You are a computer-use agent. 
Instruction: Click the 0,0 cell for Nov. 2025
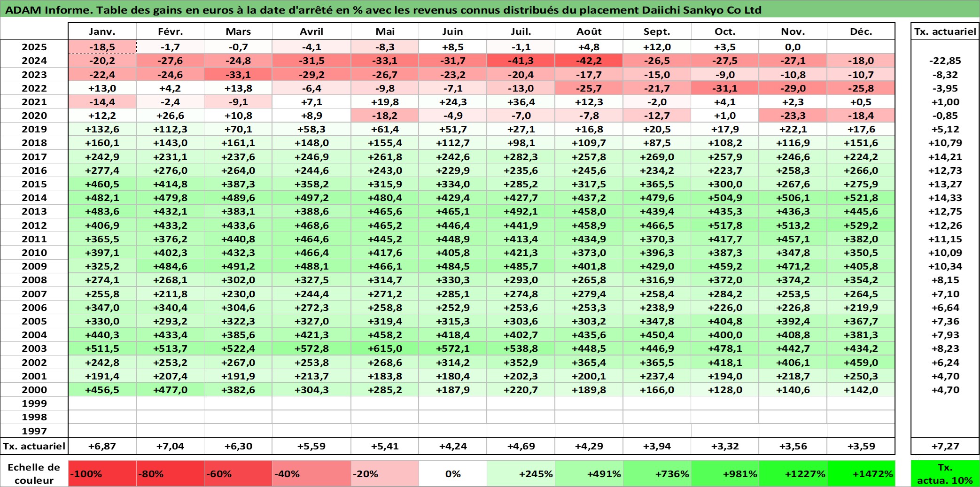pos(793,47)
